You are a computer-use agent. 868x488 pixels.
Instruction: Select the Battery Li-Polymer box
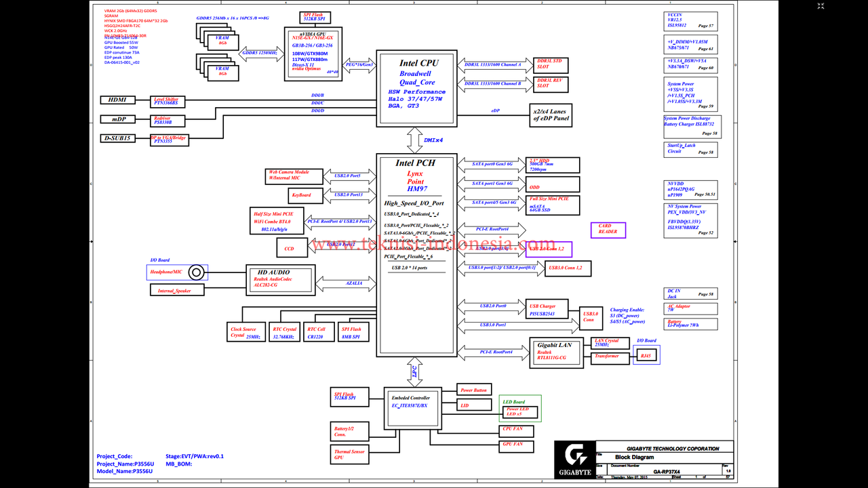coord(690,323)
